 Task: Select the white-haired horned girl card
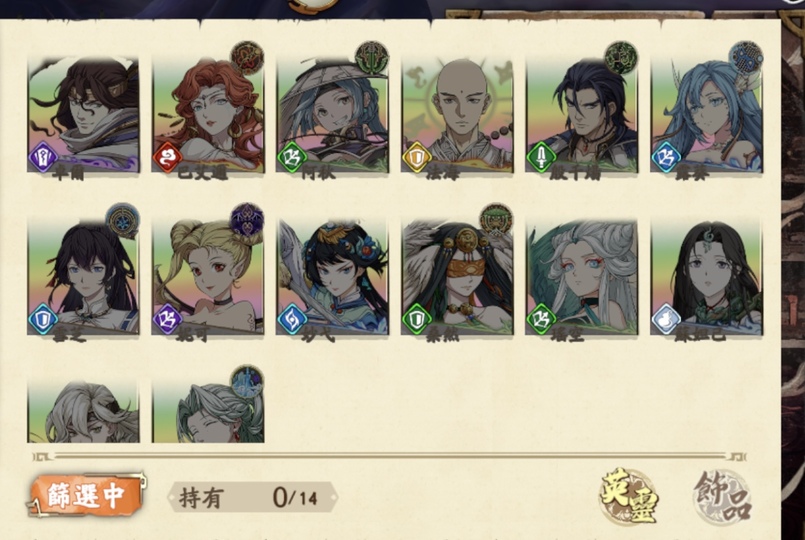[x=581, y=277]
